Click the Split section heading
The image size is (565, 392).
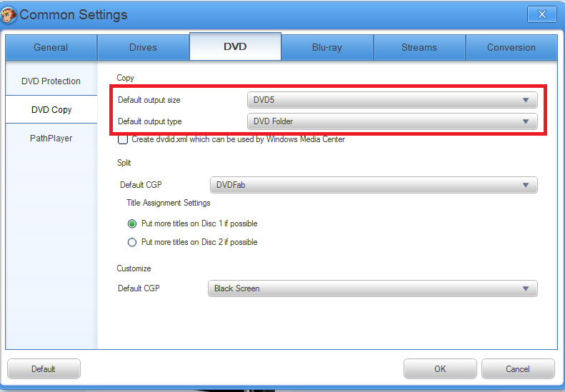(124, 163)
